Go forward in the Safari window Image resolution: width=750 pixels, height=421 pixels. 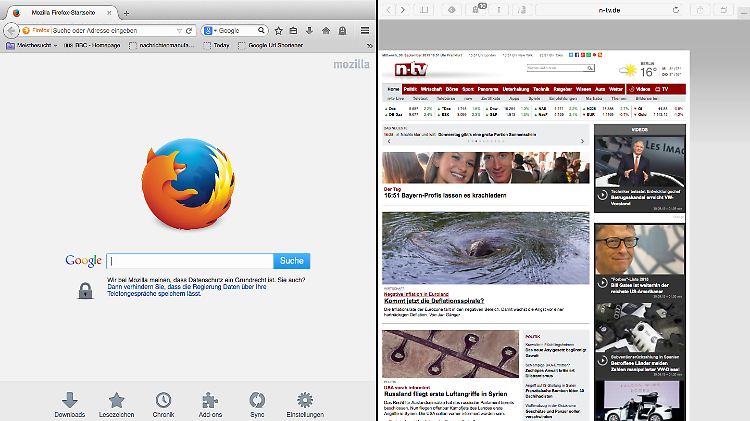(403, 10)
